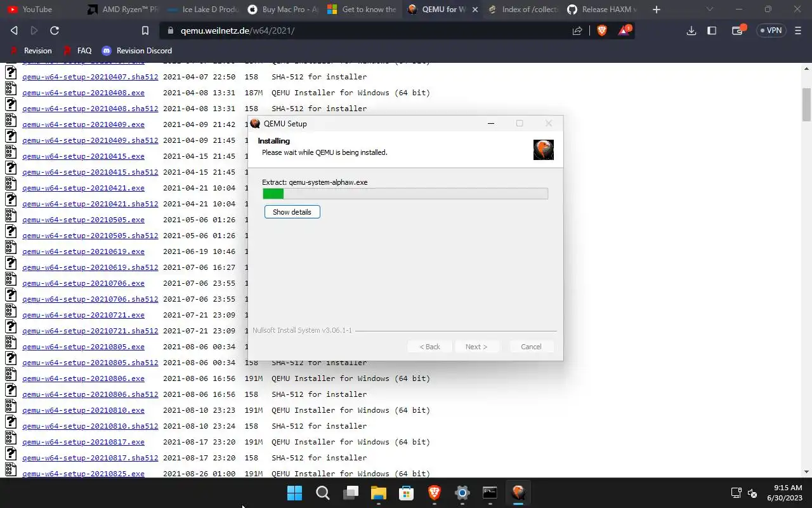Viewport: 812px width, 508px height.
Task: Open File Explorer from the taskbar
Action: [x=379, y=493]
